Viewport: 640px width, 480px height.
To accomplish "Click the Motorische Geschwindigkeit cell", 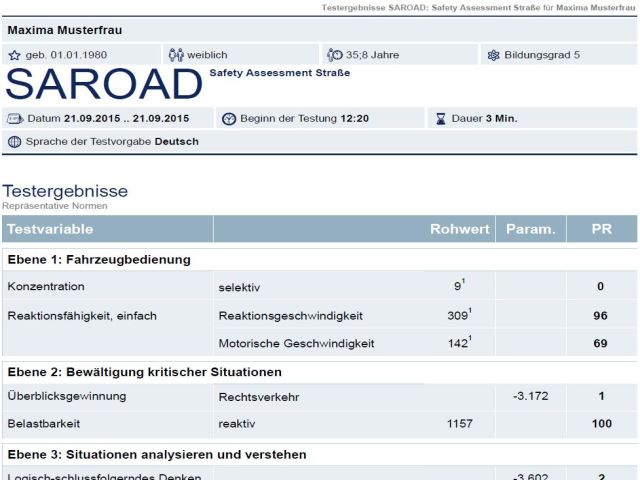I will [x=296, y=344].
